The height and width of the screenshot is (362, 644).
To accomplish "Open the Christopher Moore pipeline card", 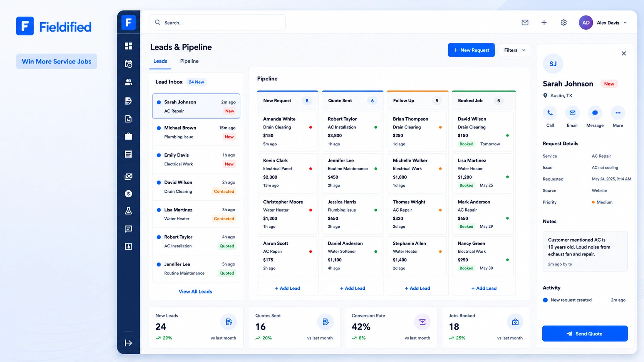I will coord(287,214).
